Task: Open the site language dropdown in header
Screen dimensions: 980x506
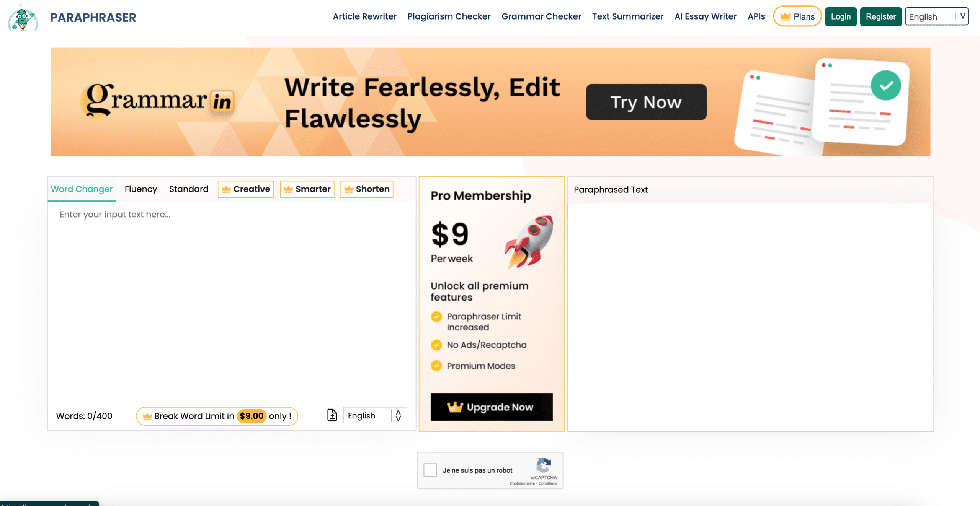Action: click(x=936, y=16)
